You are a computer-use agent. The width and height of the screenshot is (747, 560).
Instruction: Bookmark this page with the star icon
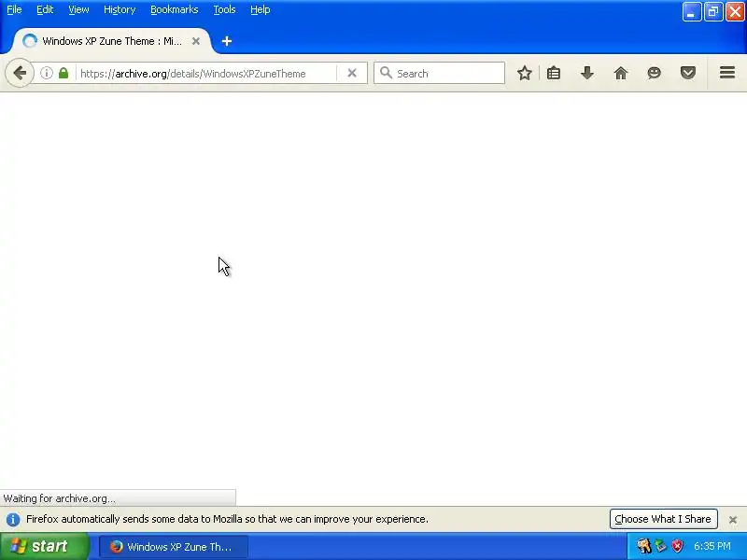525,73
